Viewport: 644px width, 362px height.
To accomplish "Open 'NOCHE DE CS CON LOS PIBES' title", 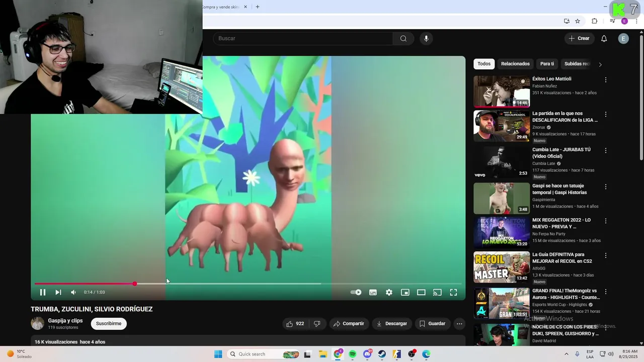I will 566,330.
